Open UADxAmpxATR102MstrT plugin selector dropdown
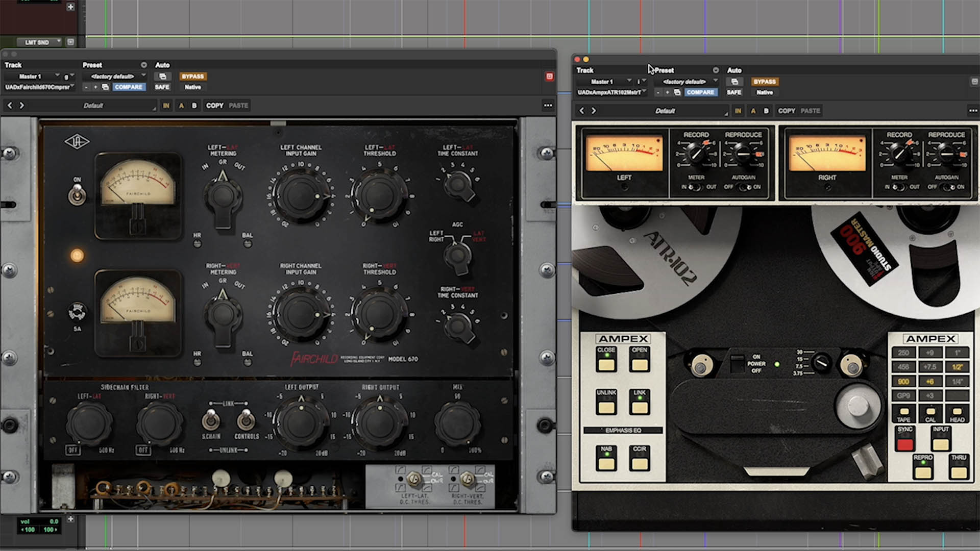 [x=611, y=92]
